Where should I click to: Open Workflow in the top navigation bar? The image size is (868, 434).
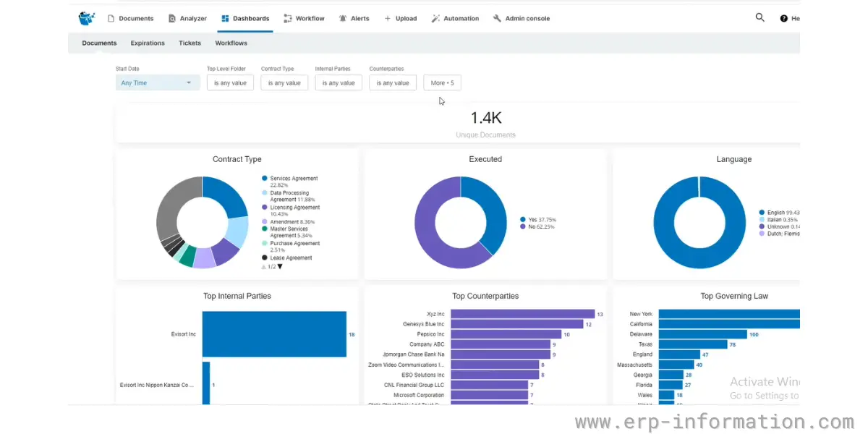point(304,18)
